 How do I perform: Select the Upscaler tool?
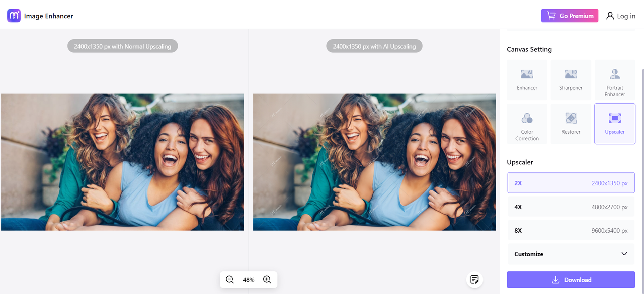point(615,124)
